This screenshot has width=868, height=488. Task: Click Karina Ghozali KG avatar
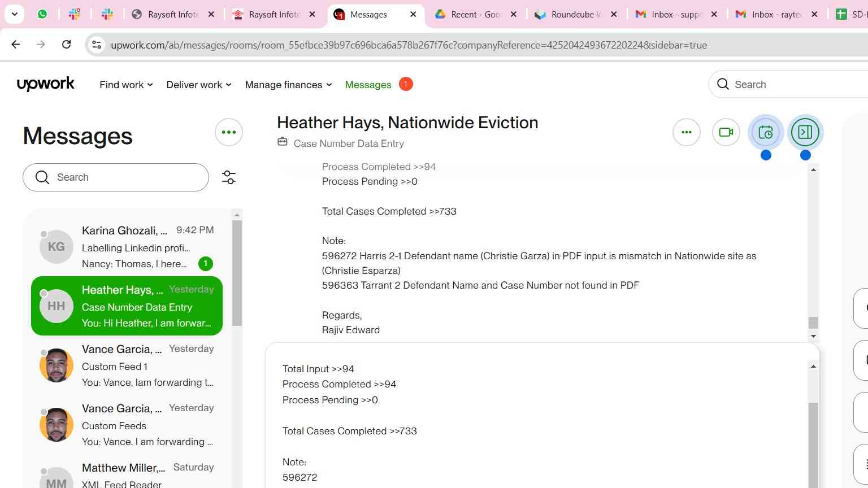[x=57, y=247]
